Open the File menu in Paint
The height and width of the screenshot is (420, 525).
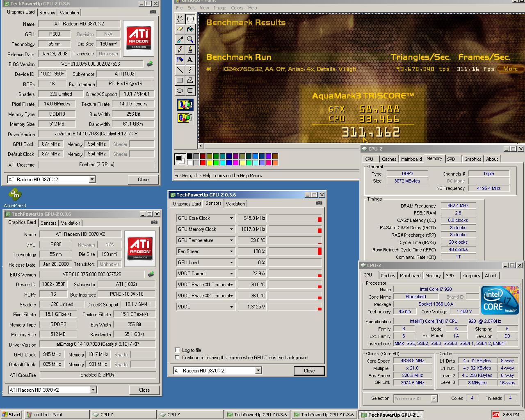179,8
